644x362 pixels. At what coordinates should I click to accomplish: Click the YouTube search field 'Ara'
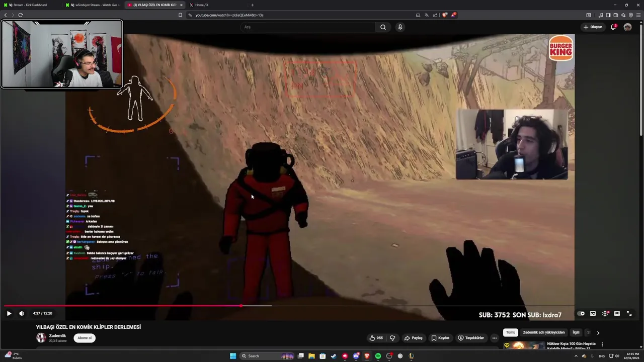(x=307, y=27)
